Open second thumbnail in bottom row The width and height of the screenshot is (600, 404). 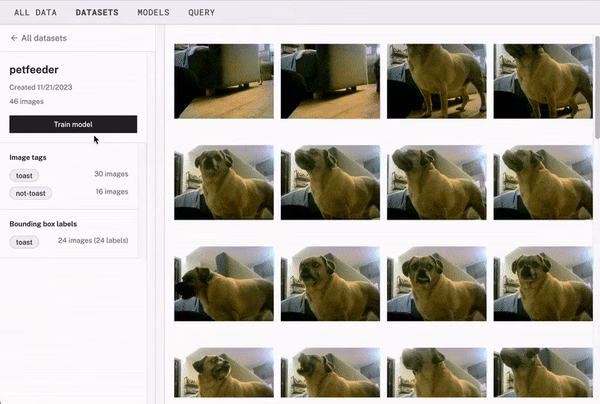point(330,372)
